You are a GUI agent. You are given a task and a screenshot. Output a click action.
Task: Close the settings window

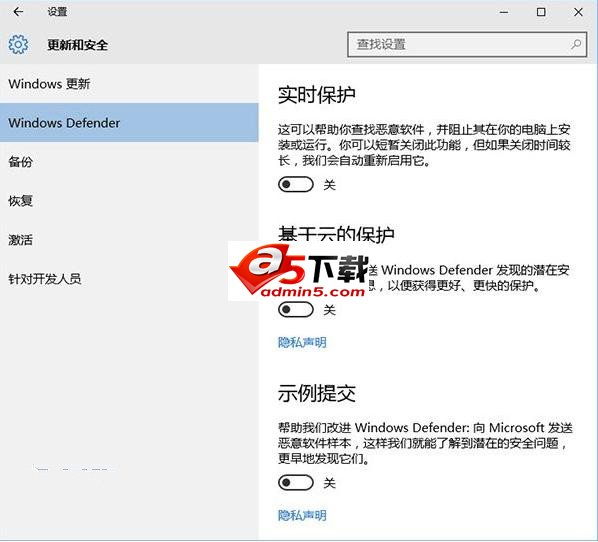pos(578,12)
